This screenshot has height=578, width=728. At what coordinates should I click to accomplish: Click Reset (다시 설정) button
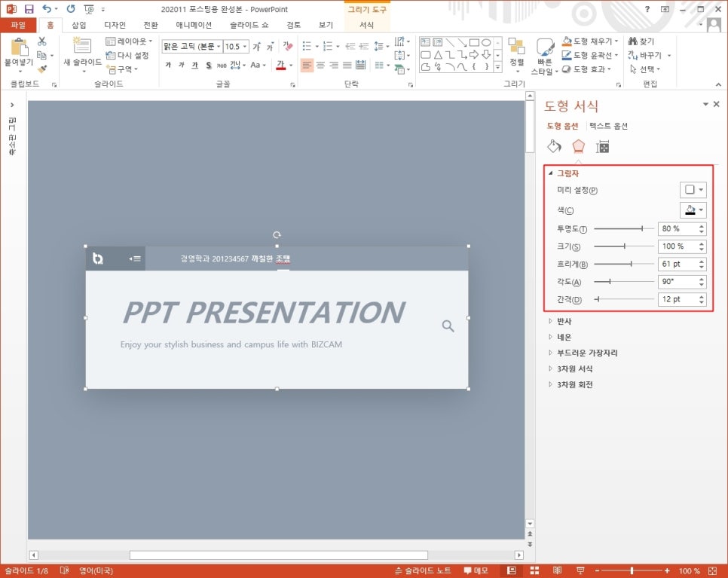pos(127,55)
